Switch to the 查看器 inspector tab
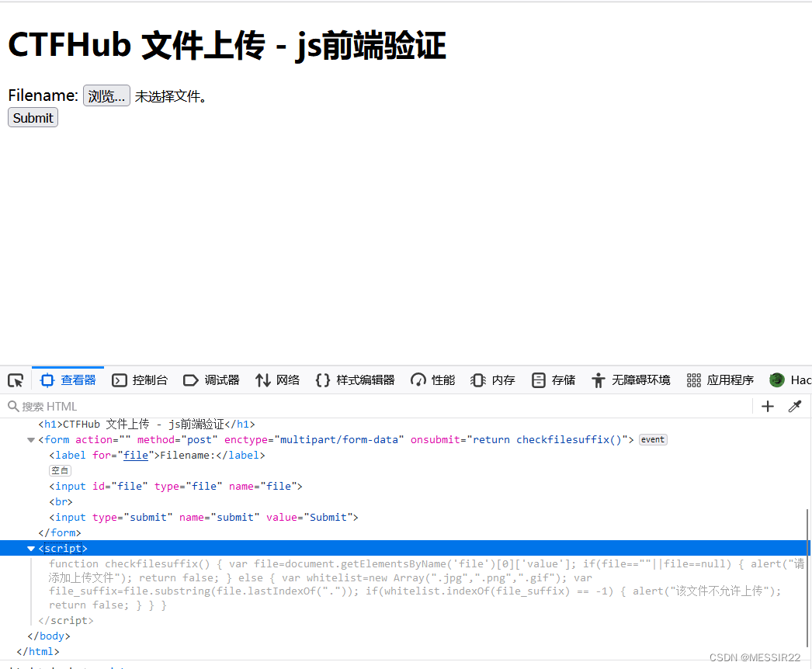 [68, 380]
